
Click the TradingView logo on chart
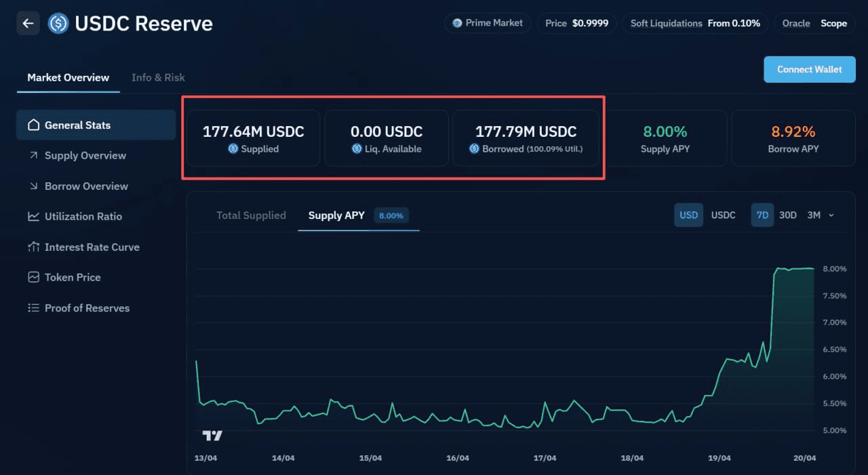[x=212, y=436]
